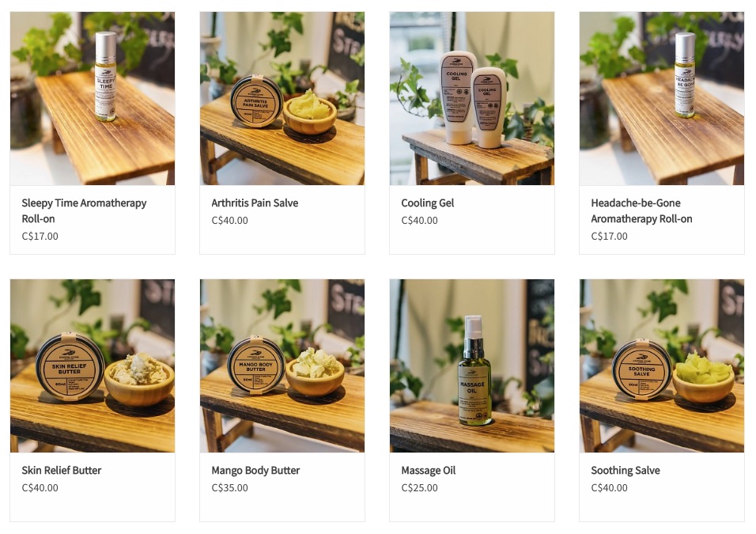Click the C$35.00 price under Mango Body Butter

[229, 487]
